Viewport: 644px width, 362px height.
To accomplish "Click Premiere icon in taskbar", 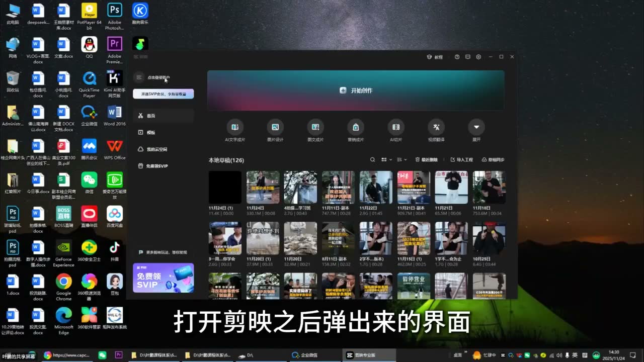I will [x=119, y=355].
